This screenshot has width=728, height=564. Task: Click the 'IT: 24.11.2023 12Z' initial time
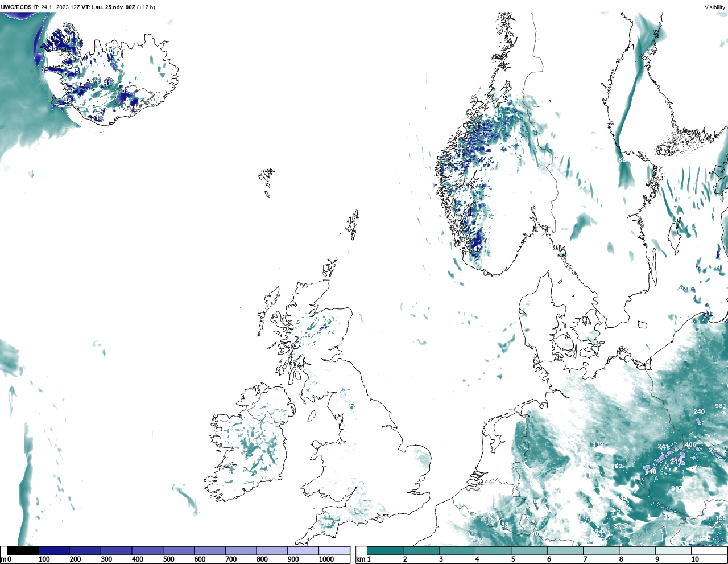coord(57,7)
